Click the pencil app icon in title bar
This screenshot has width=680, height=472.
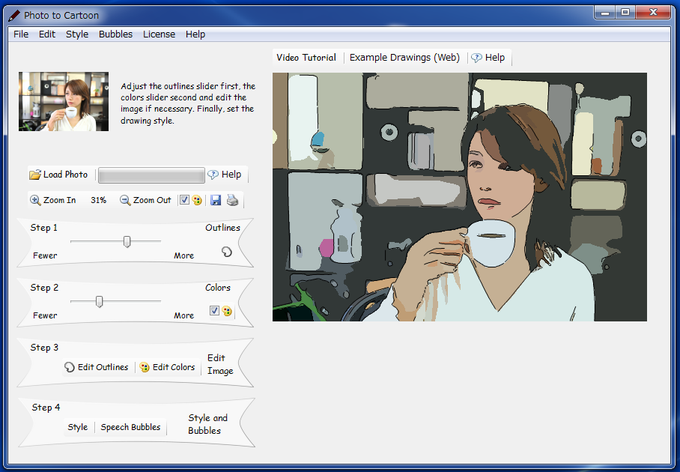pos(14,16)
